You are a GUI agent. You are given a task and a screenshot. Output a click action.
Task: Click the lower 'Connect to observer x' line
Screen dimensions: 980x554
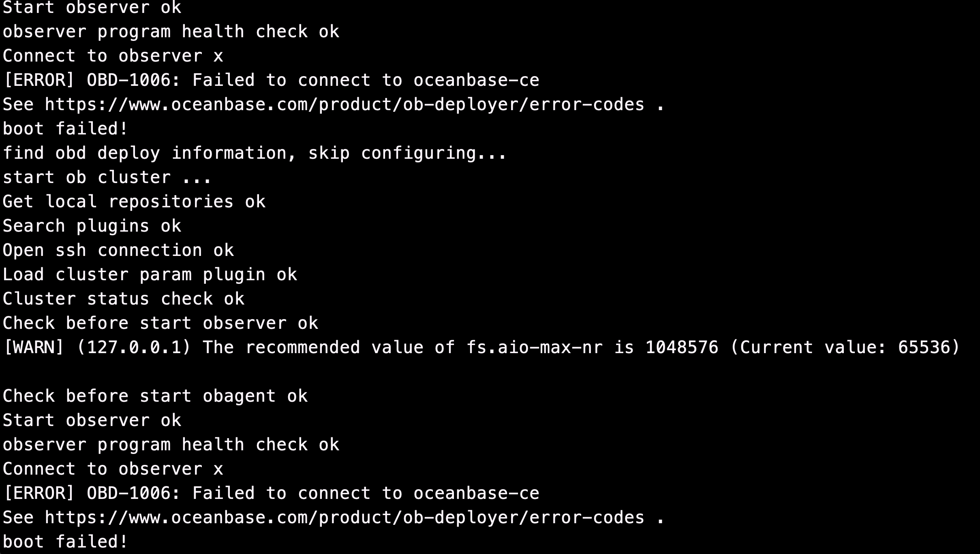pos(113,469)
